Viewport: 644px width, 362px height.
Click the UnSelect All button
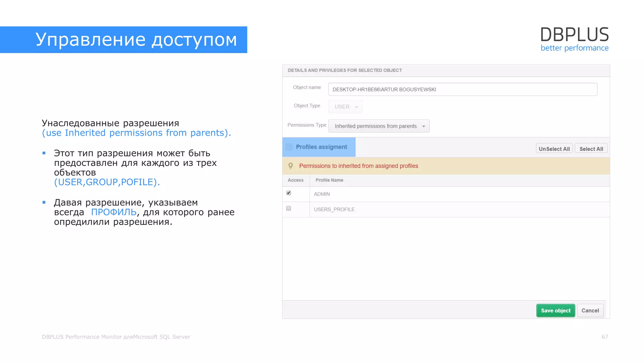pos(554,149)
